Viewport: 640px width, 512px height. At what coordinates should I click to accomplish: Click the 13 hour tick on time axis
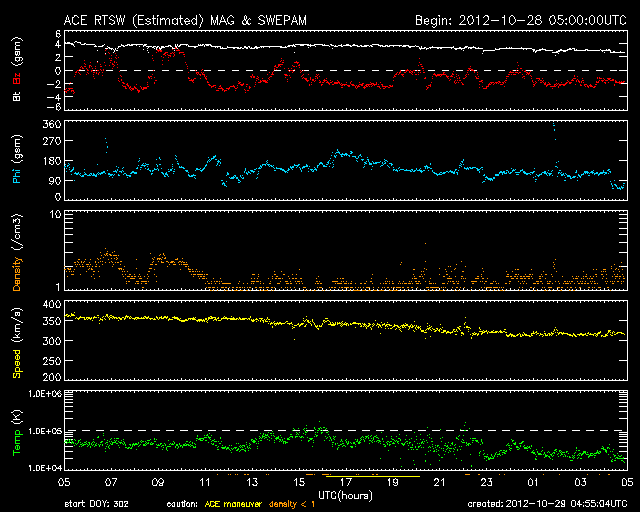click(x=251, y=482)
